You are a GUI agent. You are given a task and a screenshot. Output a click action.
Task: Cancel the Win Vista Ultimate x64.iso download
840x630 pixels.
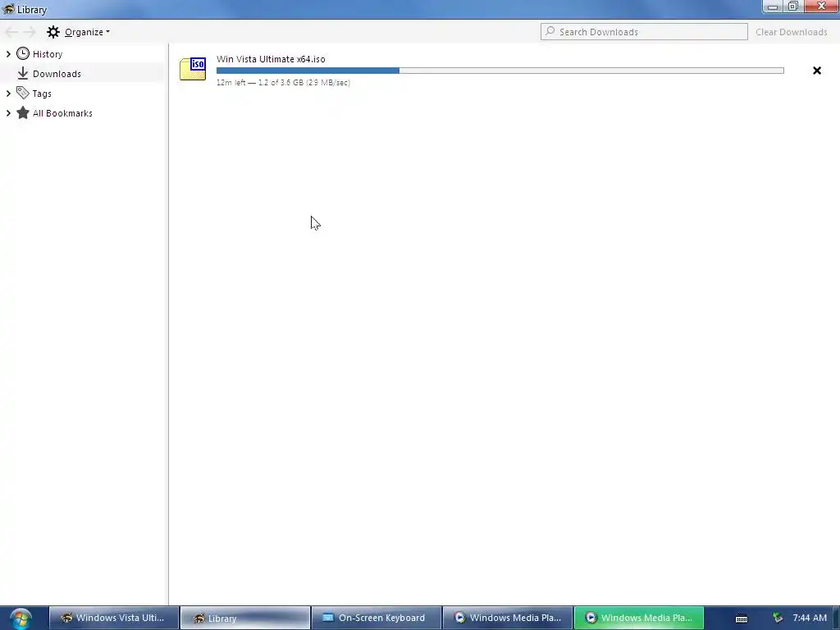(816, 71)
